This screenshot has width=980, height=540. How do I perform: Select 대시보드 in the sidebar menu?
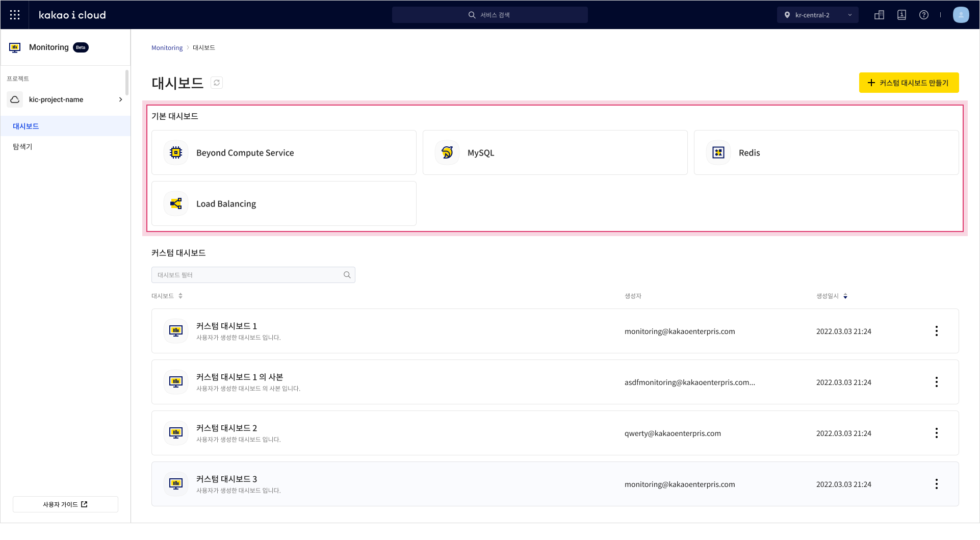(x=65, y=126)
